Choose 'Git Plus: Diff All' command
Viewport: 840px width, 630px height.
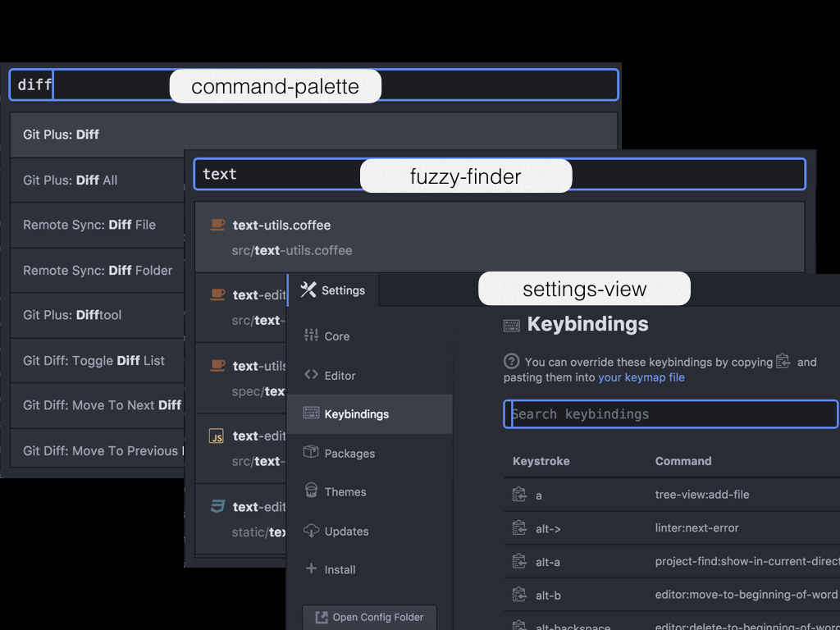click(x=98, y=180)
